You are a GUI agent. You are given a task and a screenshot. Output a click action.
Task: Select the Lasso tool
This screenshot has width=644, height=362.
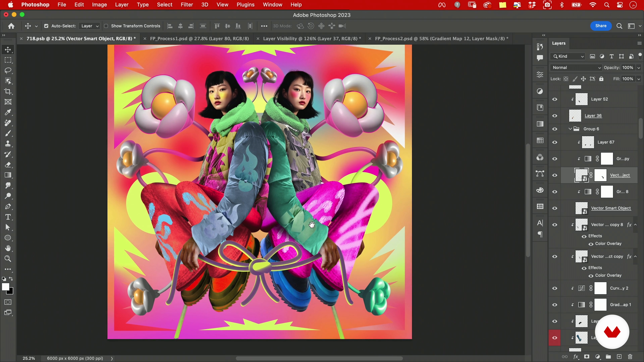[x=8, y=71]
